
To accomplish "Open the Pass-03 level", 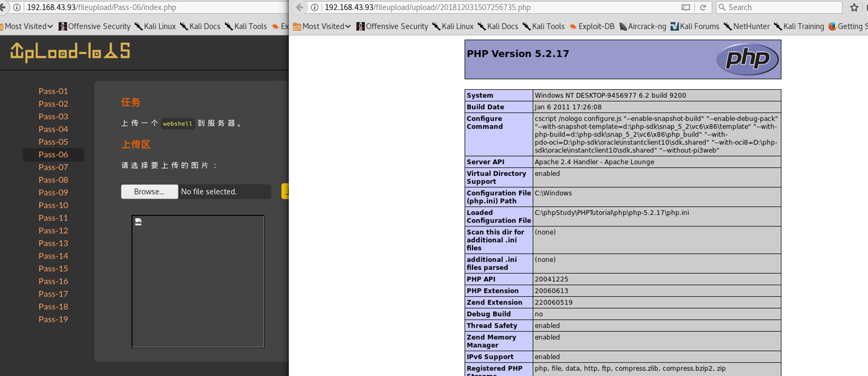I will pos(53,117).
